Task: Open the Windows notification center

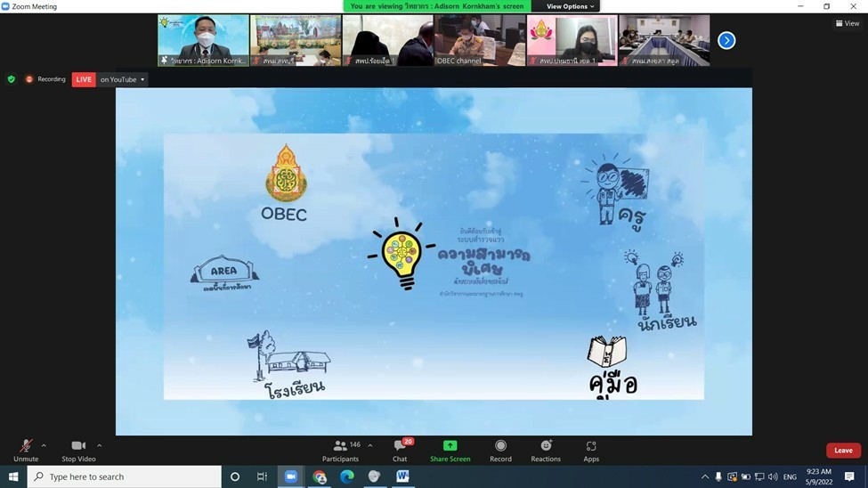Action: [x=849, y=476]
